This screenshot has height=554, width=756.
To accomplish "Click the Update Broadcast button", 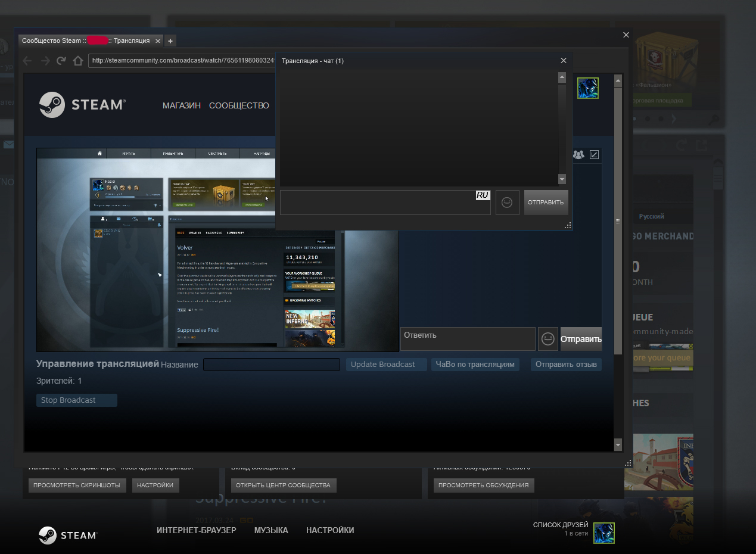I will pyautogui.click(x=386, y=365).
